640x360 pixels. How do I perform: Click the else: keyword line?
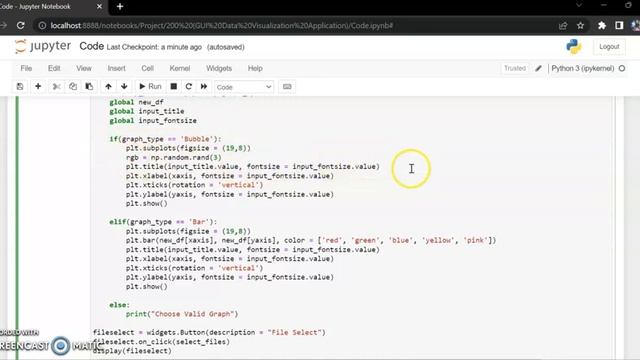coord(119,304)
